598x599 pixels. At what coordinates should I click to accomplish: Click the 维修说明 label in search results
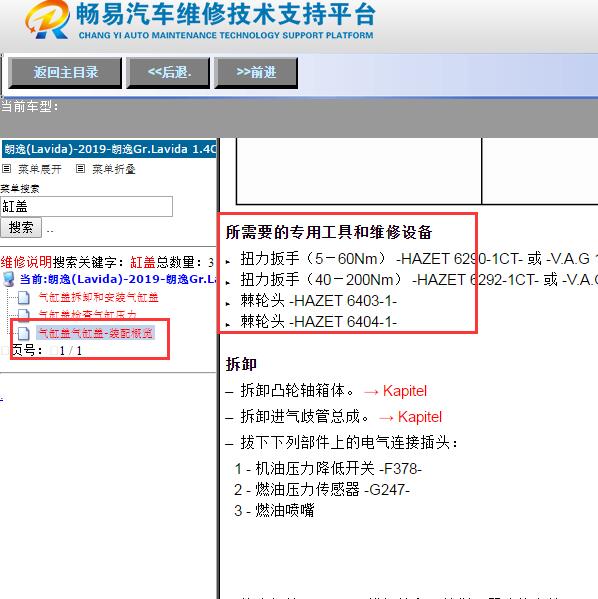[26, 262]
